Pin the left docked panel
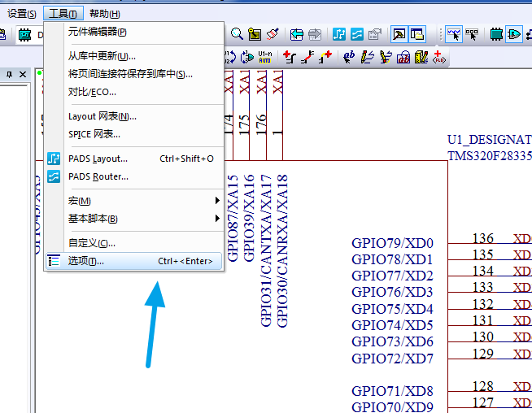Viewport: 532px width, 413px height. click(x=9, y=74)
